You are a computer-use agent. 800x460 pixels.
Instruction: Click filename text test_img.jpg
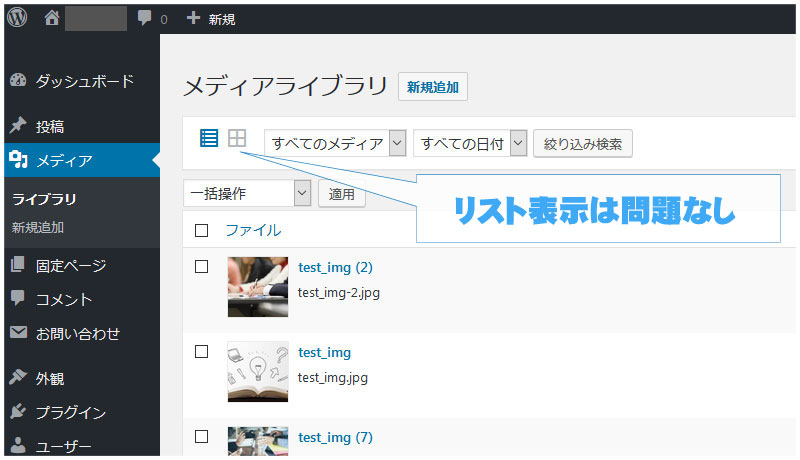click(333, 378)
